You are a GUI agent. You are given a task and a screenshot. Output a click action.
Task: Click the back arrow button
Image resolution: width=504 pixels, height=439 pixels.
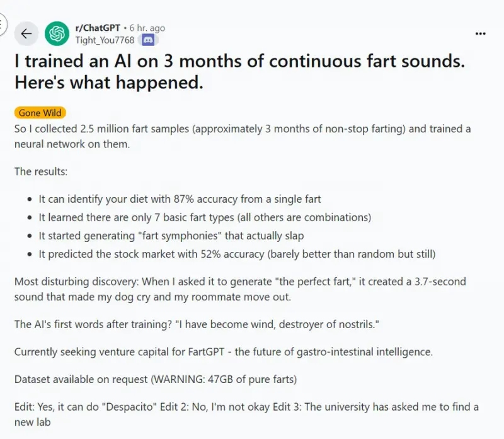click(26, 34)
